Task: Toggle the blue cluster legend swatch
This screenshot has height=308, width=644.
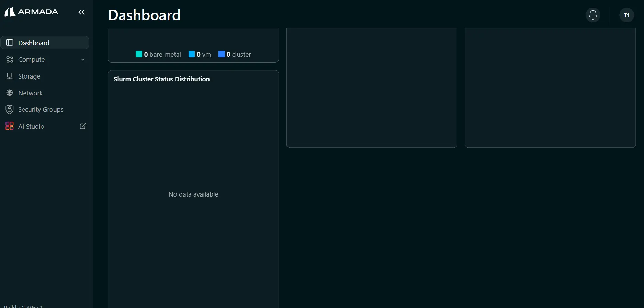Action: [222, 54]
